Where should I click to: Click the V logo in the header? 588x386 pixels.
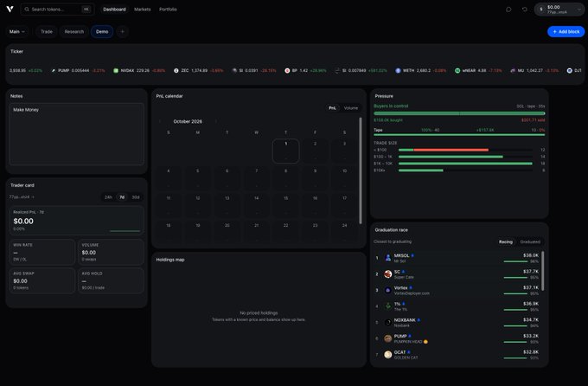coord(10,9)
